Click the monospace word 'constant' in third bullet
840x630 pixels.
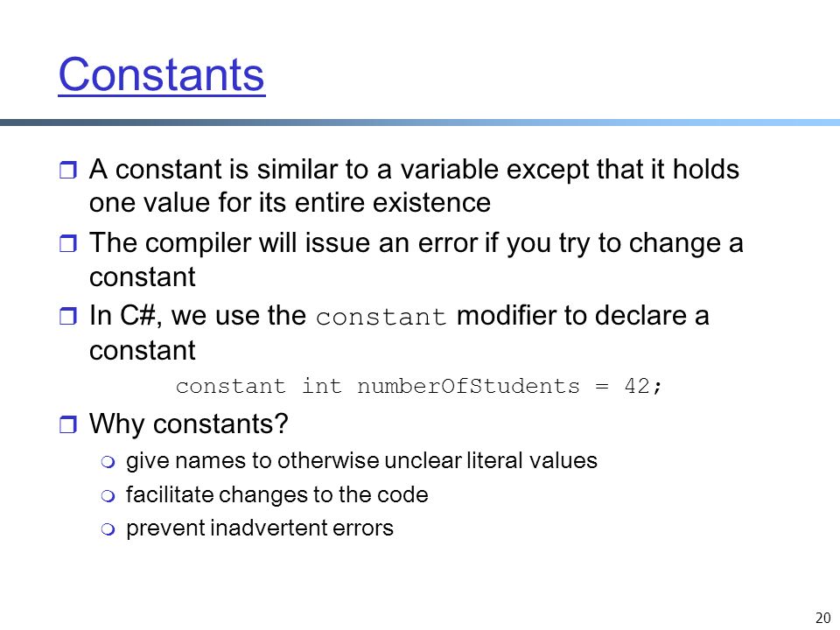pyautogui.click(x=381, y=317)
